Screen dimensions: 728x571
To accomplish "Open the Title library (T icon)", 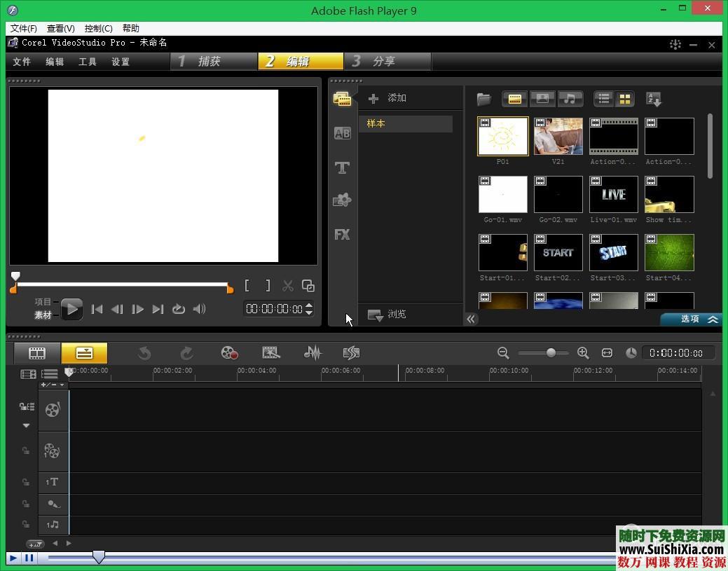I will coord(342,167).
